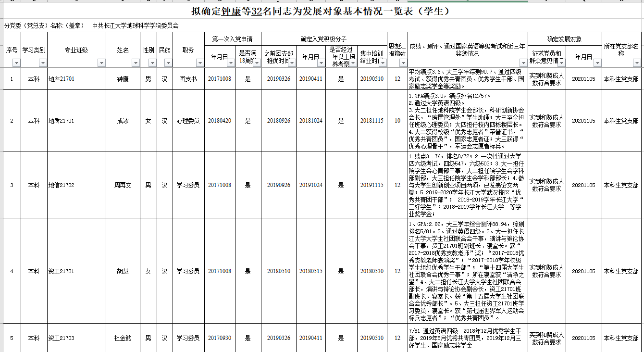This screenshot has height=352, width=644.
Task: Open the 学习类别 filter dropdown
Action: coord(43,63)
